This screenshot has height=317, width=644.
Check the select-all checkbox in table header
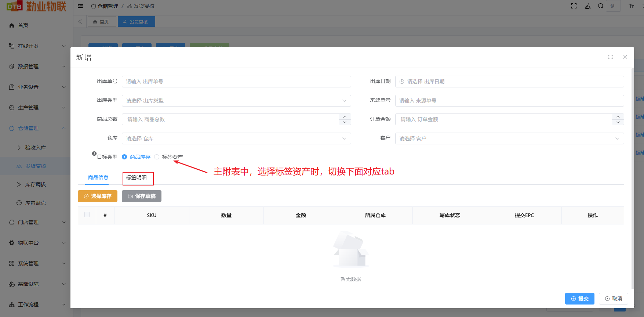click(87, 215)
